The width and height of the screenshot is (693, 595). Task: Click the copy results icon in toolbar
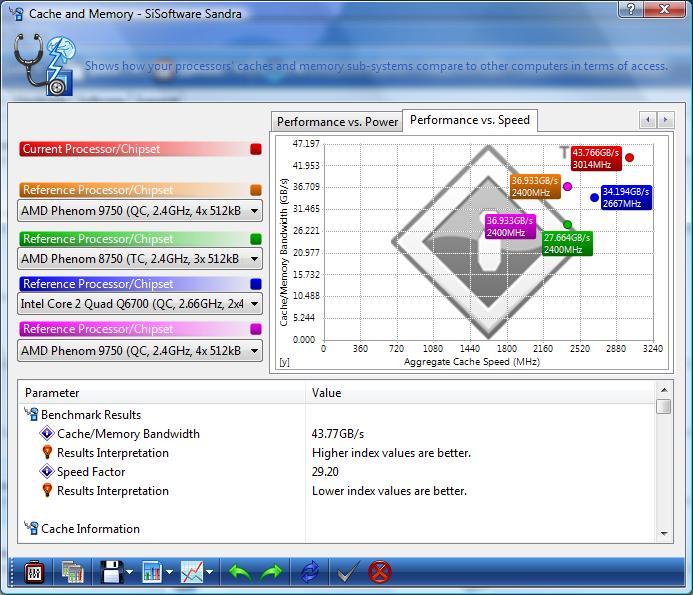point(73,572)
